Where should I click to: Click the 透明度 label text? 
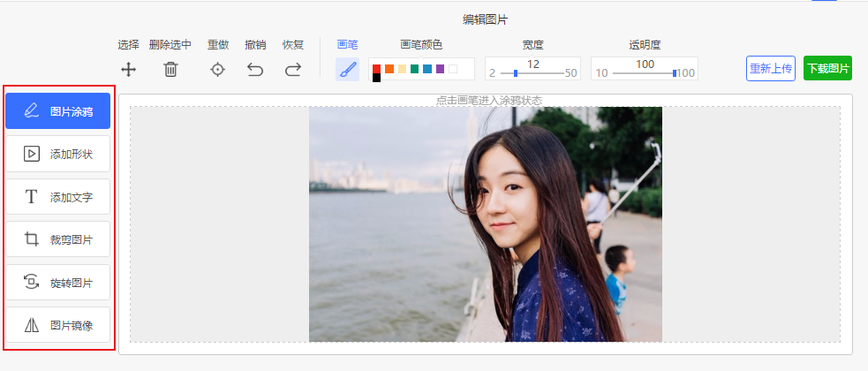tap(645, 45)
